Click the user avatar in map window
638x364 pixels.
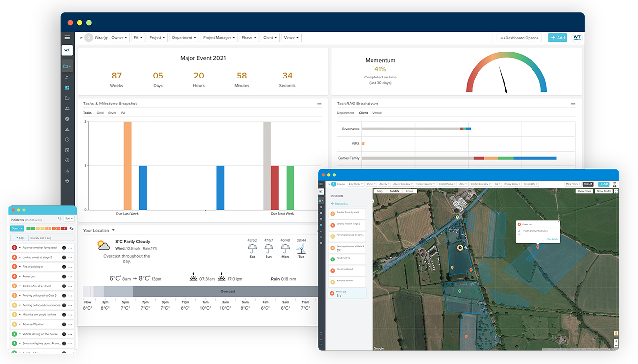click(614, 184)
